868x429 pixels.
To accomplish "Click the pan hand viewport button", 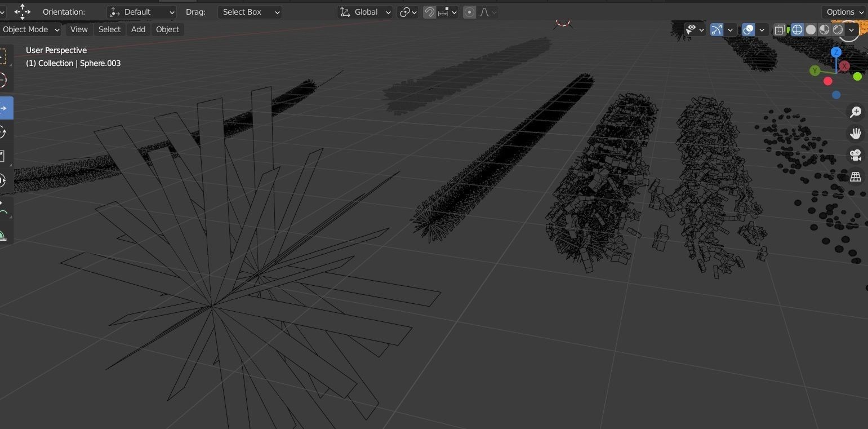I will 856,133.
